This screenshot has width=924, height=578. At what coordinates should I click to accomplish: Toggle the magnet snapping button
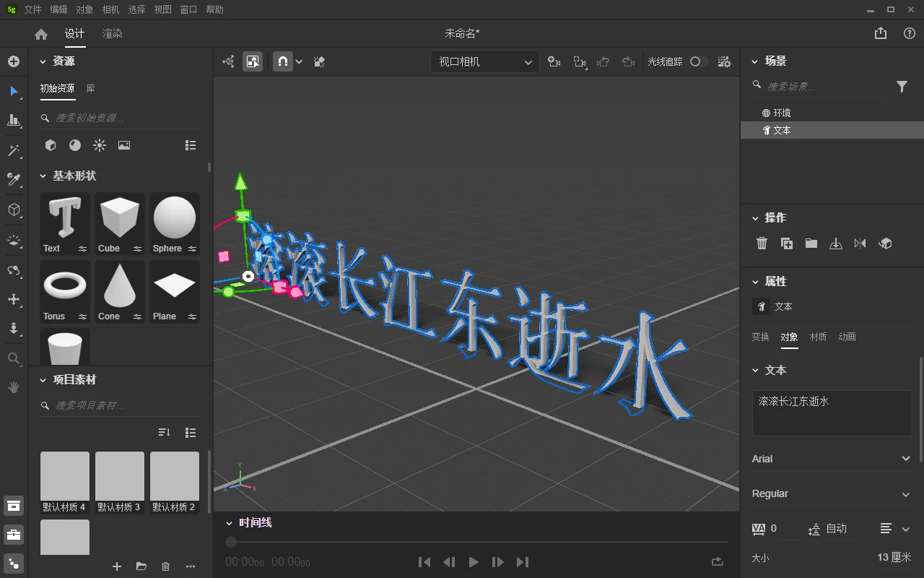[x=283, y=62]
